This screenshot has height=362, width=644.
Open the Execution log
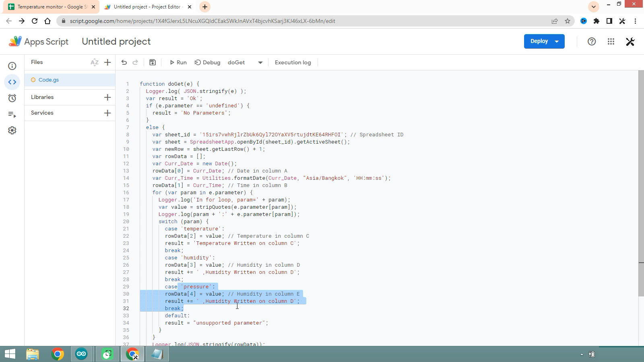(x=293, y=62)
